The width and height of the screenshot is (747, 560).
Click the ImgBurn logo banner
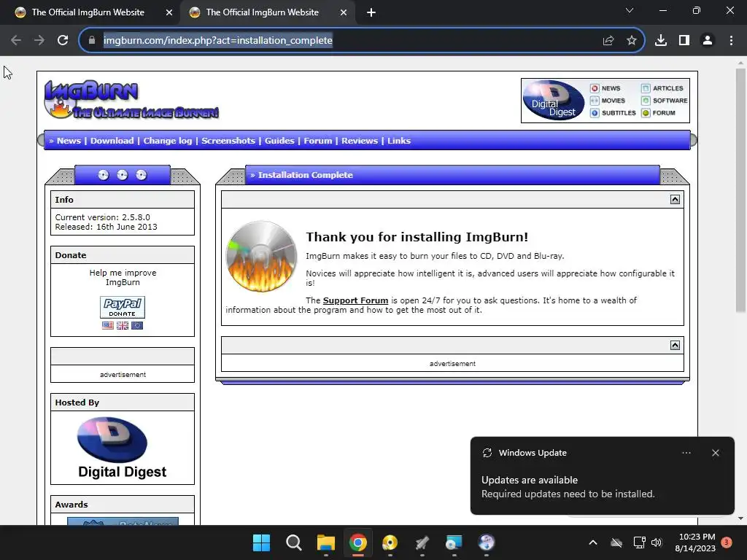(131, 99)
